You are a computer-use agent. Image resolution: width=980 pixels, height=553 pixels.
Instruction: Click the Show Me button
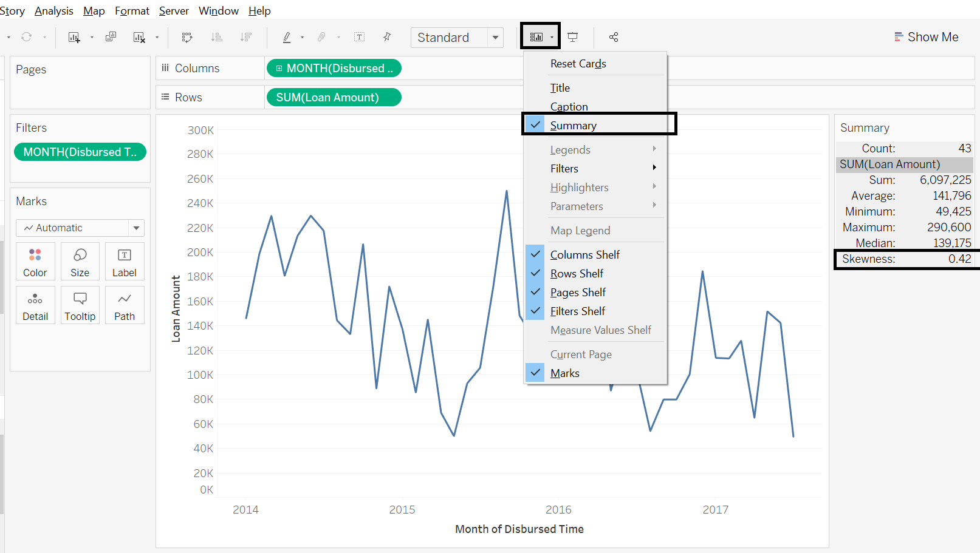[x=926, y=37]
